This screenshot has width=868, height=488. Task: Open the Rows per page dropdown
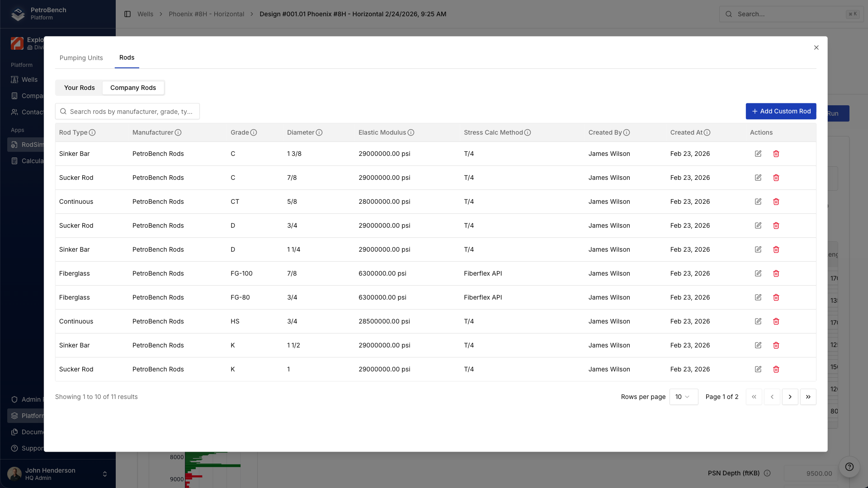tap(684, 397)
